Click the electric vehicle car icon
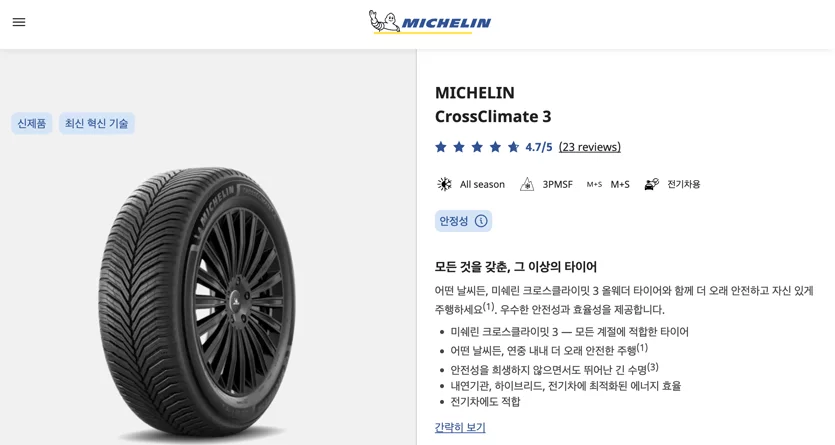 [652, 184]
